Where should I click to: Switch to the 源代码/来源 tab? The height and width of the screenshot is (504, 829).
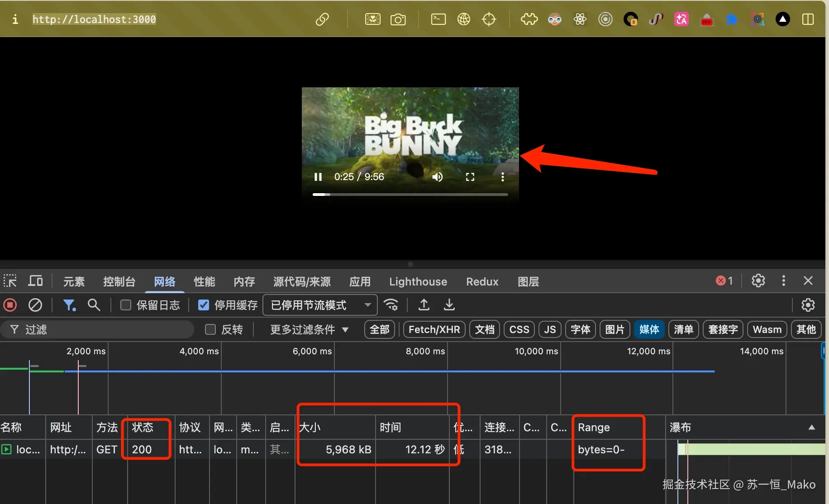(x=302, y=281)
